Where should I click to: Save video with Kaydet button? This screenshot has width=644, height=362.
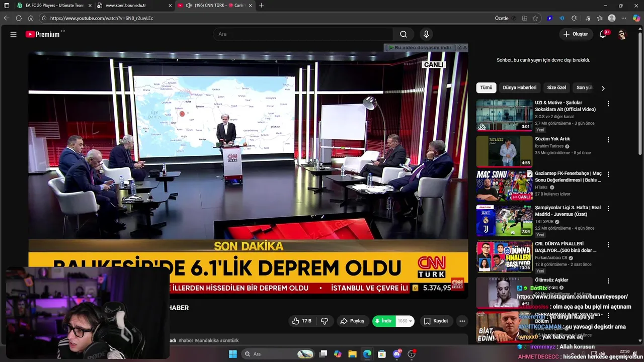[436, 321]
